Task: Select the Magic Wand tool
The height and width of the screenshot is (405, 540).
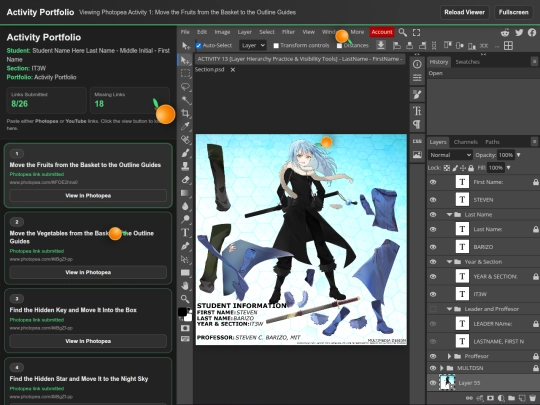Action: point(185,100)
